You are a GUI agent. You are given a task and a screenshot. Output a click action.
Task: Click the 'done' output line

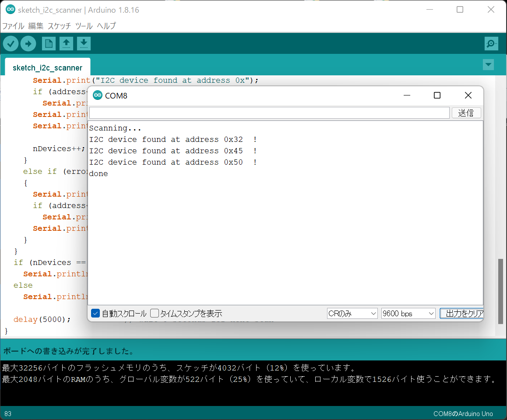click(99, 173)
